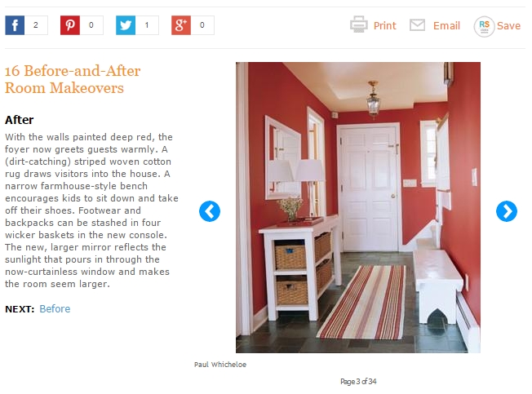Share the article via Facebook icon
Image resolution: width=532 pixels, height=394 pixels.
coord(15,25)
